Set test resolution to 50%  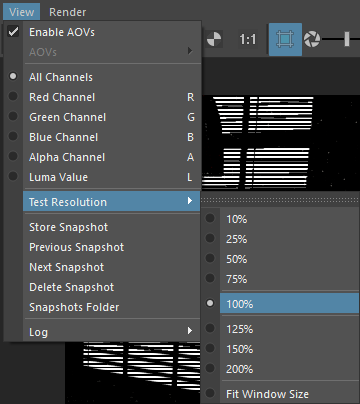coord(280,259)
